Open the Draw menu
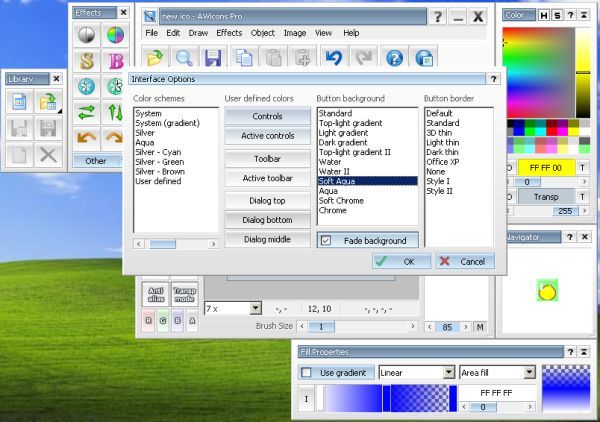This screenshot has height=422, width=600. coord(198,33)
